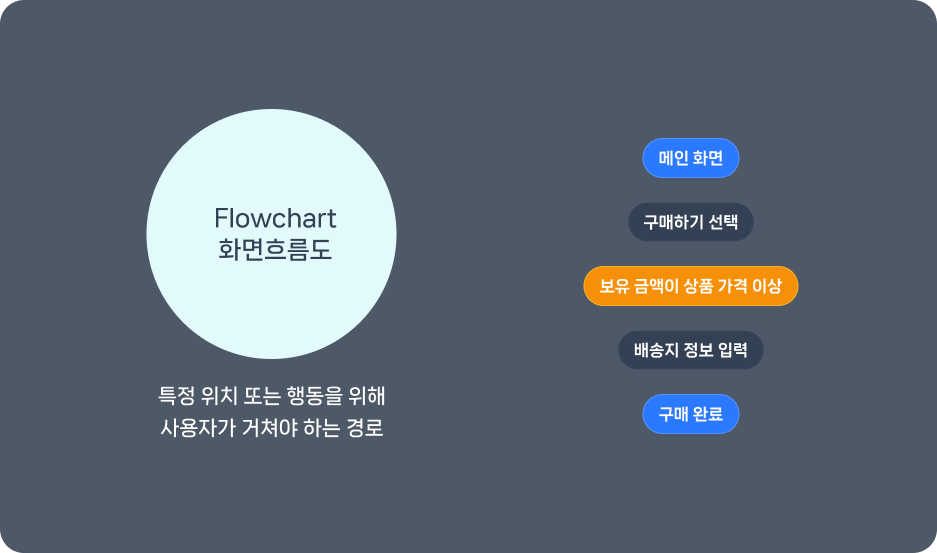Click the 화면흐름도 label inside circle
The height and width of the screenshot is (553, 937).
(275, 249)
